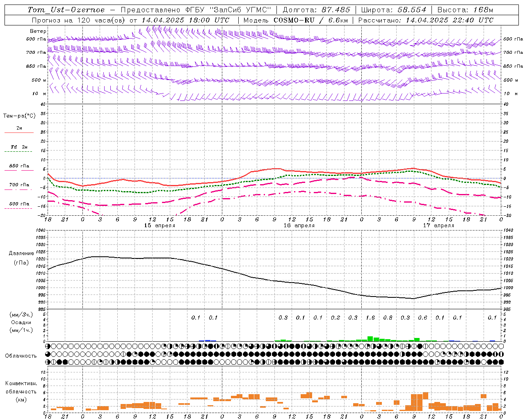
Task: Click the 2м temperature legend entry
Action: 19,128
